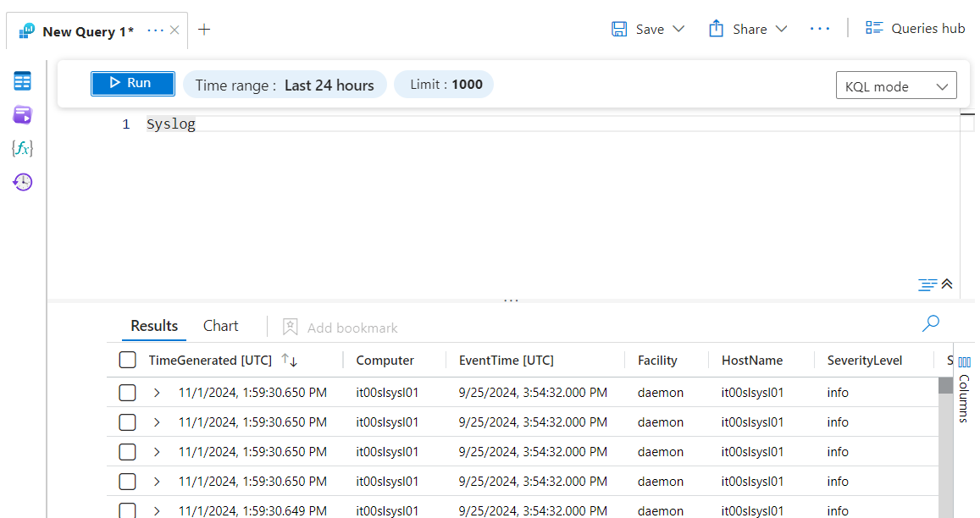The height and width of the screenshot is (518, 980).
Task: Click the Add bookmark label
Action: (352, 328)
